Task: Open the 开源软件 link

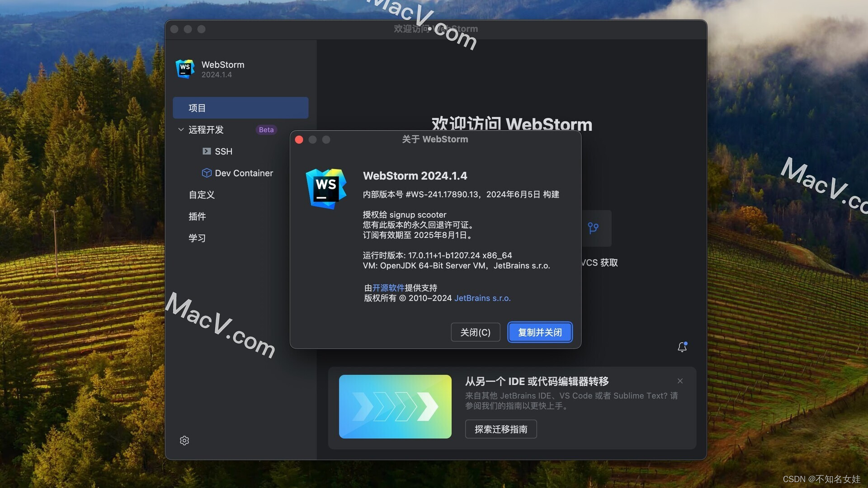Action: tap(388, 288)
